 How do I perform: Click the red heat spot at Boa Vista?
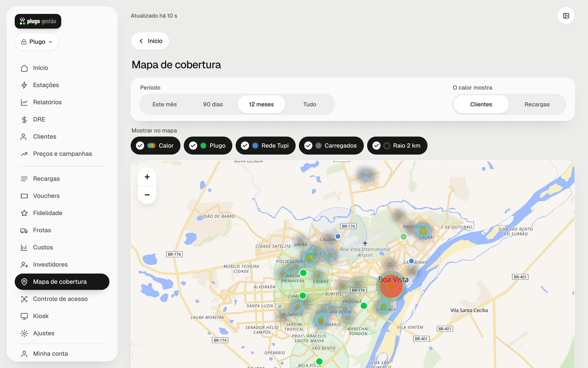[391, 286]
